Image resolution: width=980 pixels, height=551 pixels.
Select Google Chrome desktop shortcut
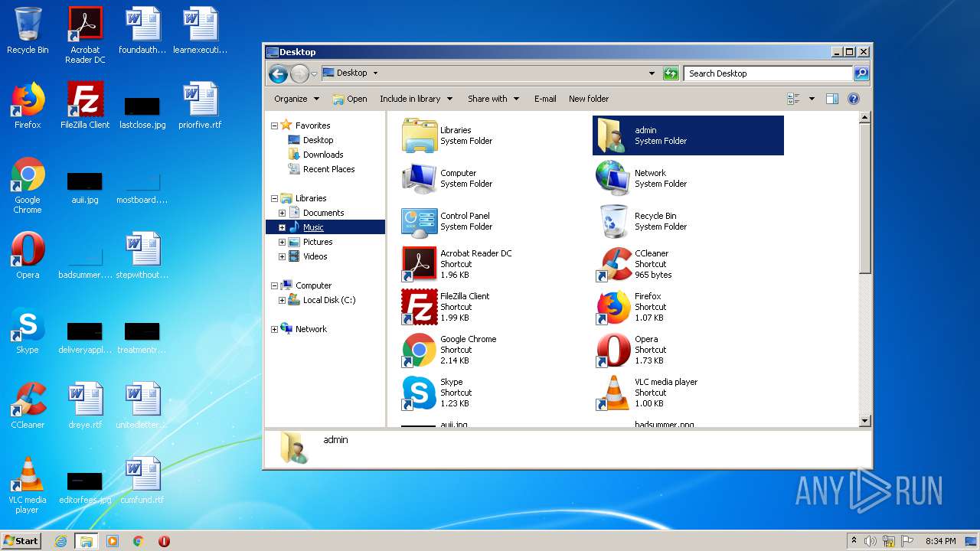tap(28, 185)
